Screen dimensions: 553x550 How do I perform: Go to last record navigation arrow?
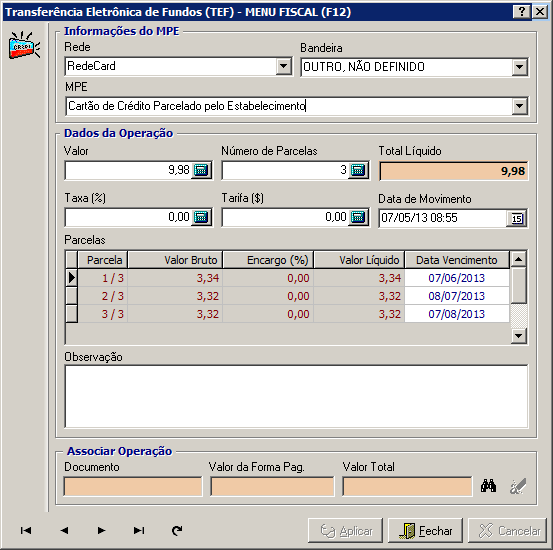coord(139,530)
